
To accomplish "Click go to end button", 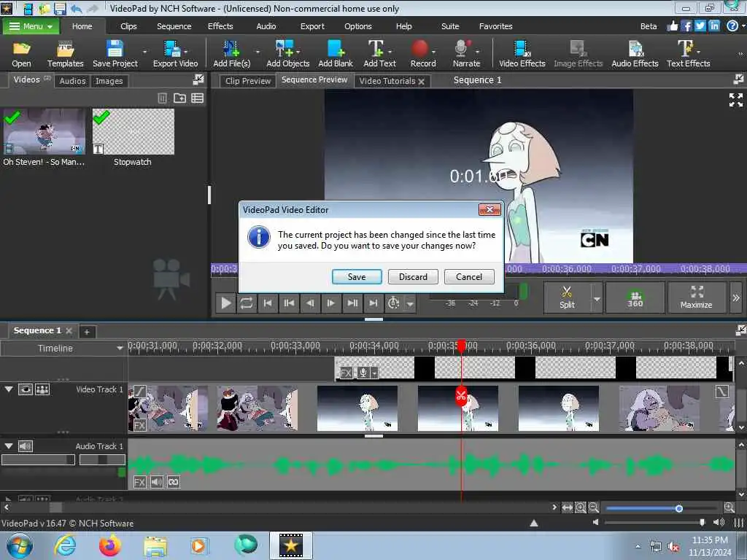I will pos(373,303).
